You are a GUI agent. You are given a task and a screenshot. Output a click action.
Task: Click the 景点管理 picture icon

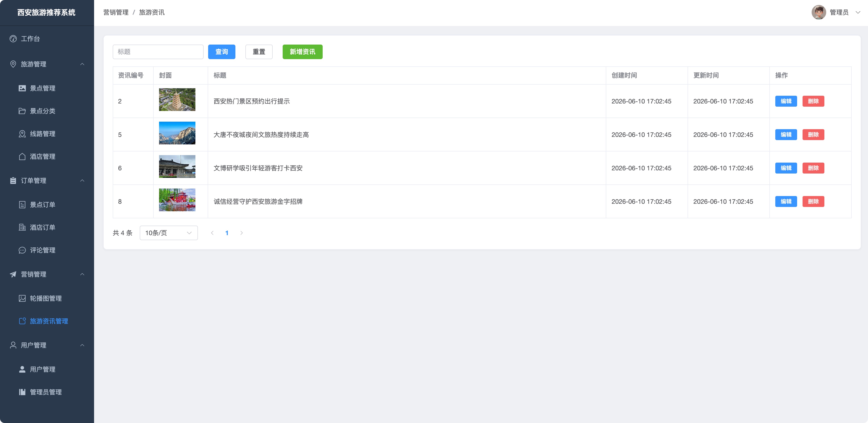click(x=22, y=88)
